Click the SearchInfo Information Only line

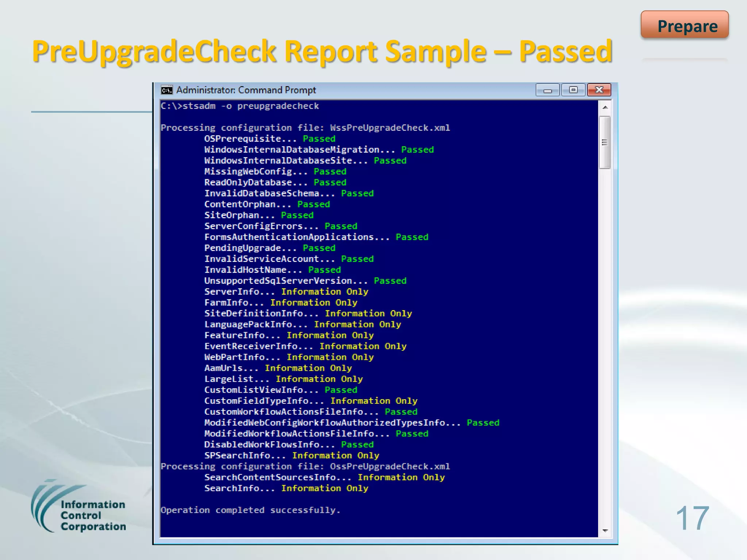(286, 489)
